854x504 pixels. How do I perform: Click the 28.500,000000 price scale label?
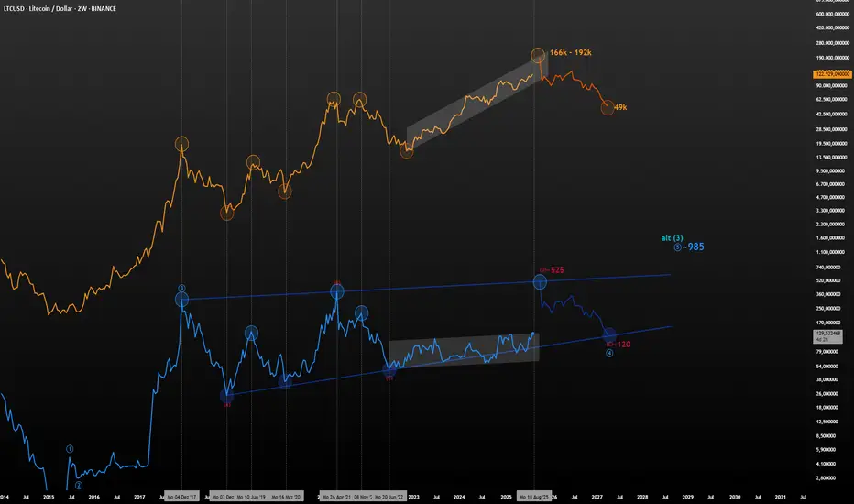pos(832,129)
